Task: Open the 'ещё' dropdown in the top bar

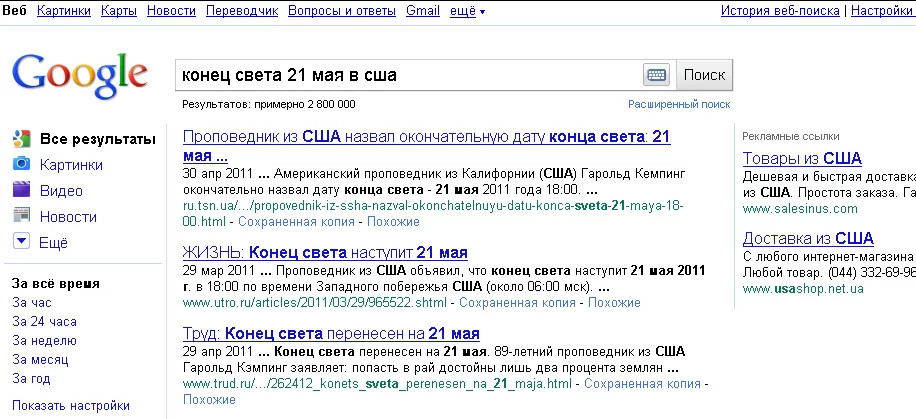Action: tap(467, 11)
